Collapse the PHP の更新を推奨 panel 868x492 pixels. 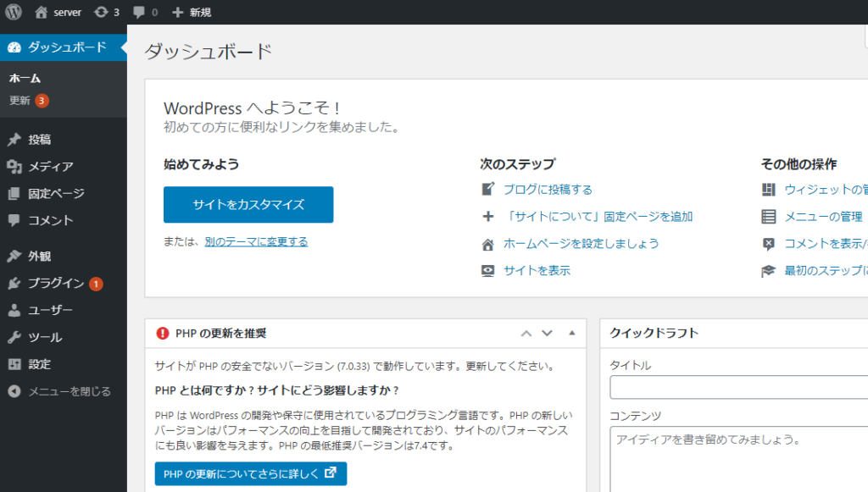[x=572, y=334]
